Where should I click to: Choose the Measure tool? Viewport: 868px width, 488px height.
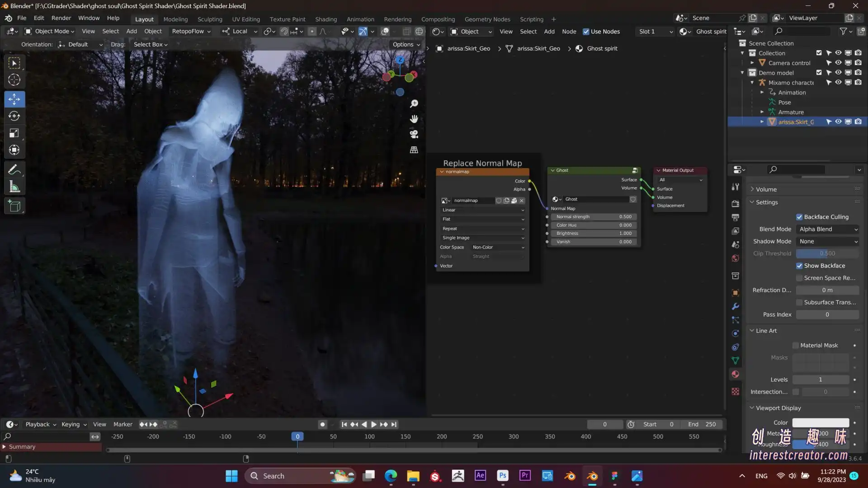point(14,187)
